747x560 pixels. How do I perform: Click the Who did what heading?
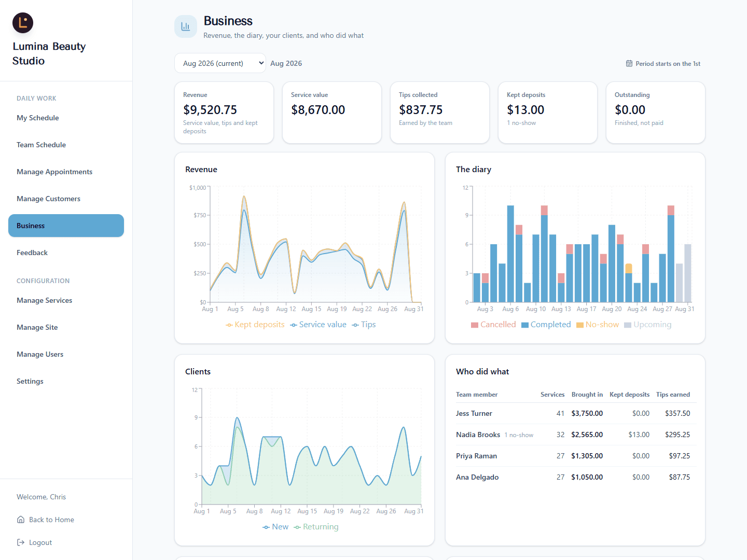(482, 372)
